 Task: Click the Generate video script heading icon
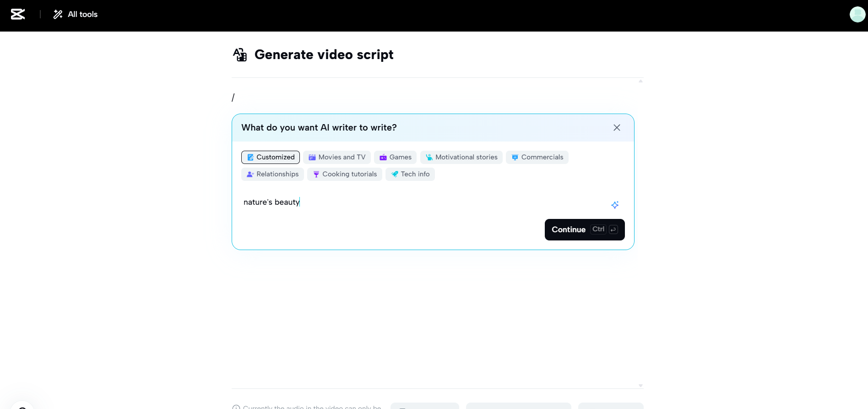pyautogui.click(x=240, y=55)
